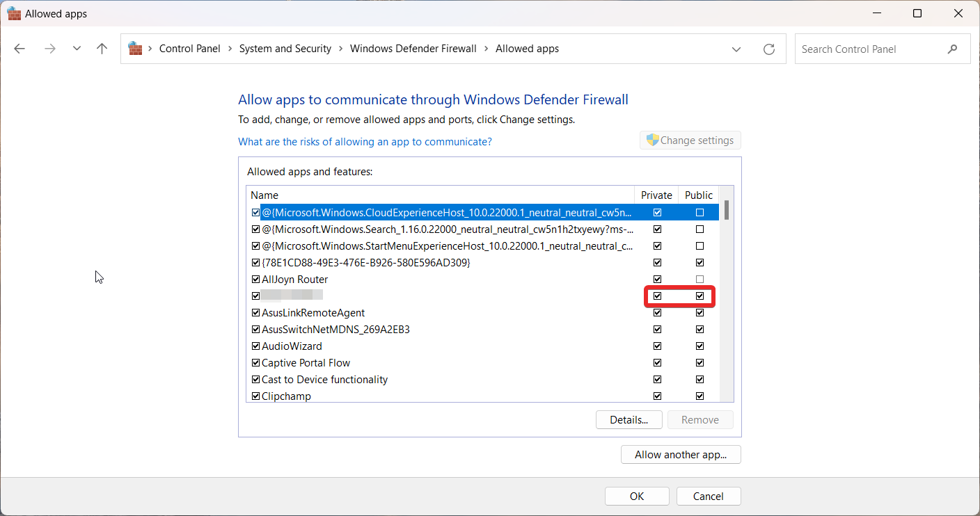
Task: Expand the chevron right after Control Panel
Action: [230, 49]
